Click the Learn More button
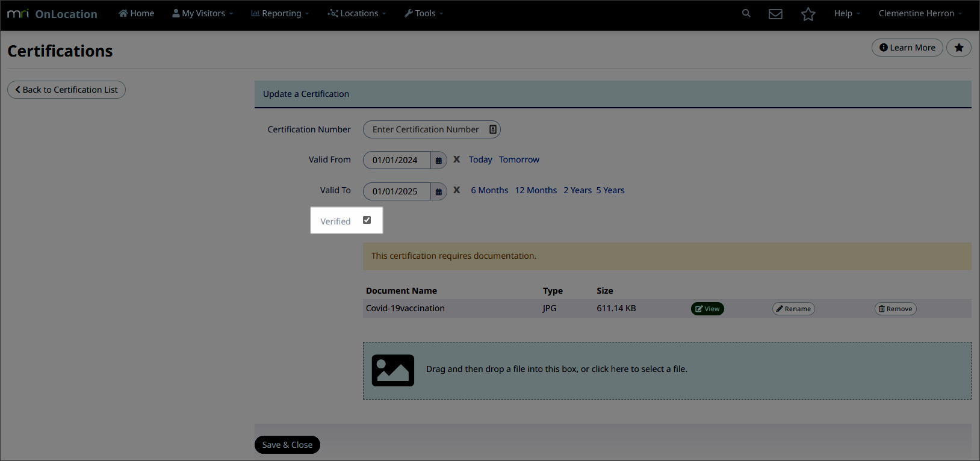This screenshot has height=461, width=980. click(x=907, y=48)
